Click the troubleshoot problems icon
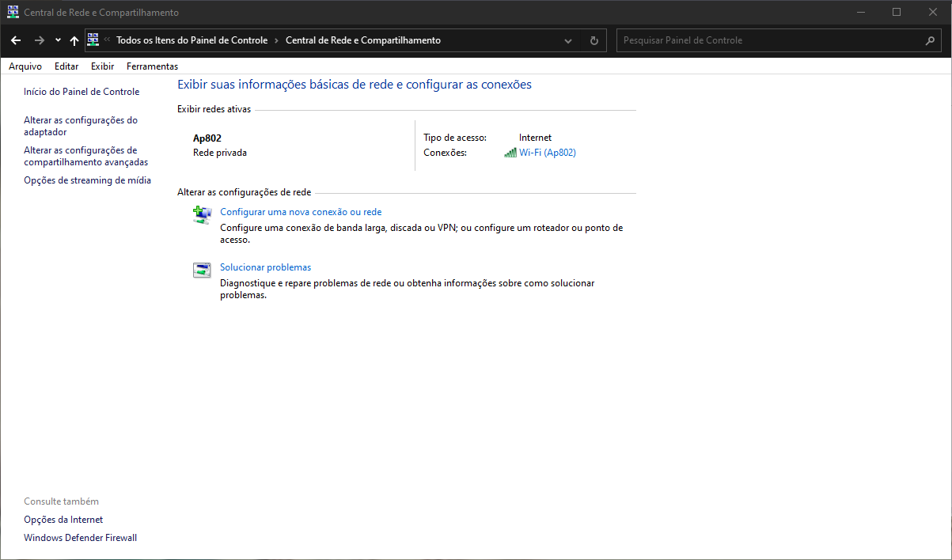952x560 pixels. [202, 269]
